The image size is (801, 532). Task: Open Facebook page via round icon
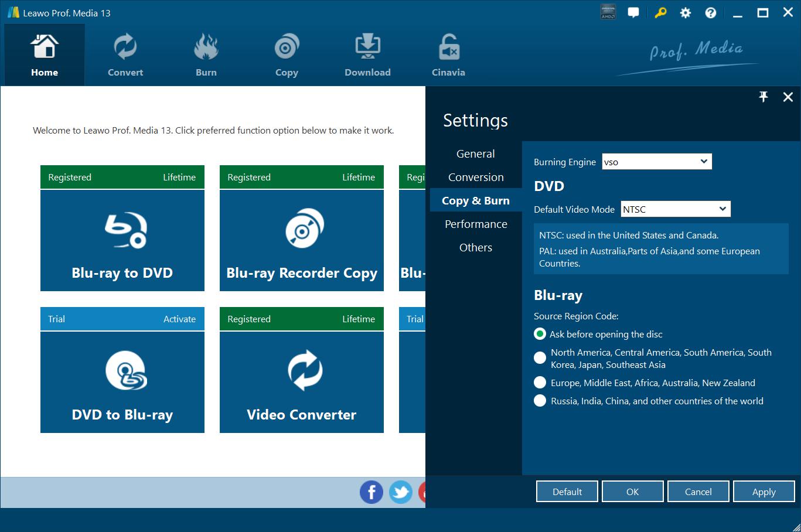pos(371,492)
